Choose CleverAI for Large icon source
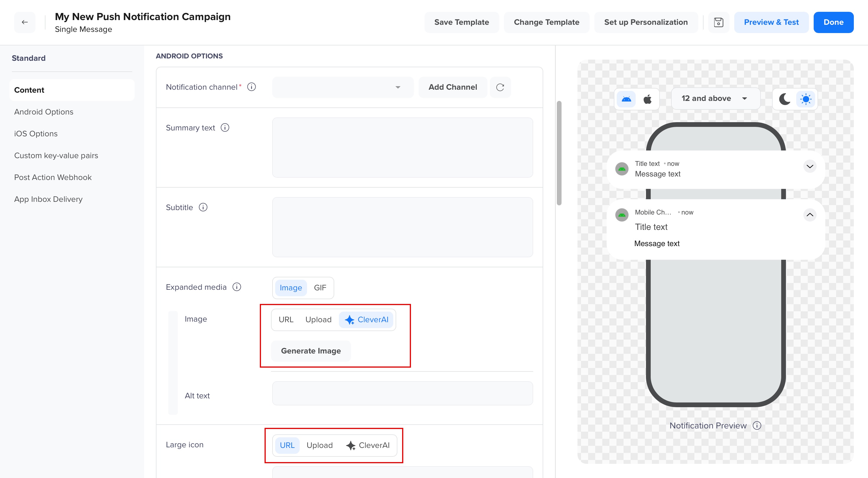868x478 pixels. click(x=367, y=445)
